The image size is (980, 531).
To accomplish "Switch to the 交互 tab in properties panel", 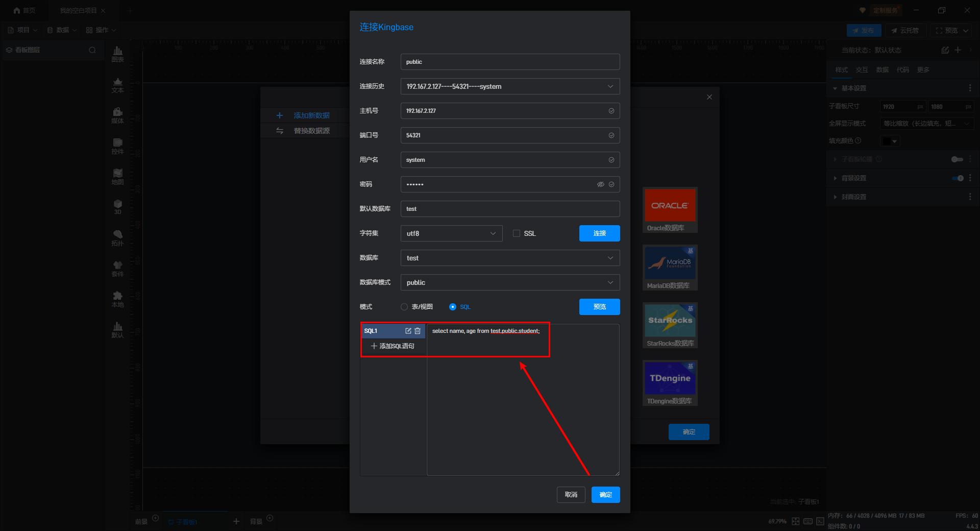I will point(862,70).
